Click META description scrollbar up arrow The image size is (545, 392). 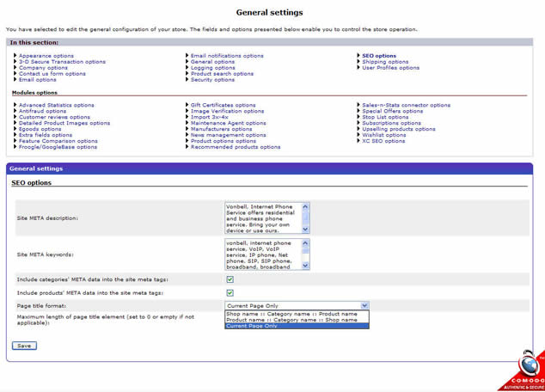pyautogui.click(x=305, y=206)
